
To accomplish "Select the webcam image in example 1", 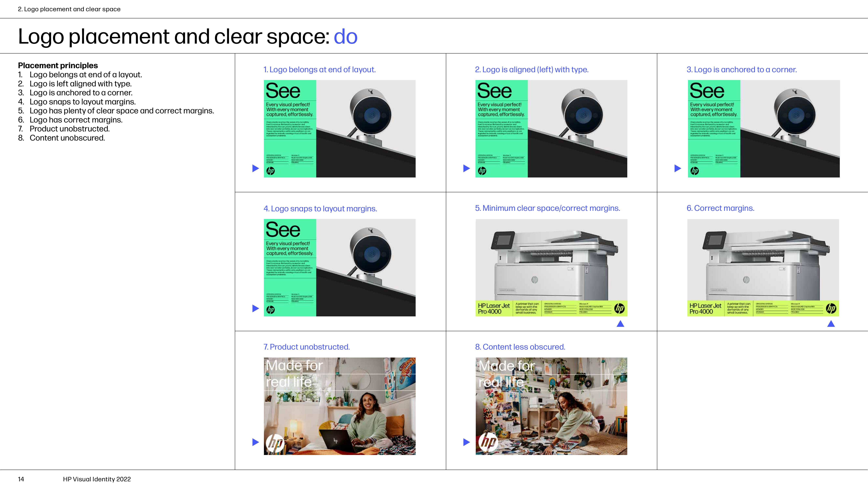I will click(366, 129).
